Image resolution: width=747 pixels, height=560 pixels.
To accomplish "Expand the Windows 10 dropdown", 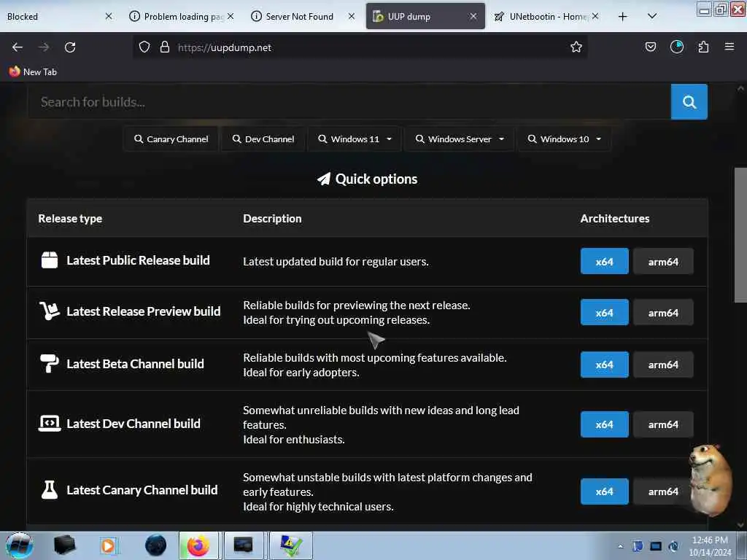I will 564,139.
